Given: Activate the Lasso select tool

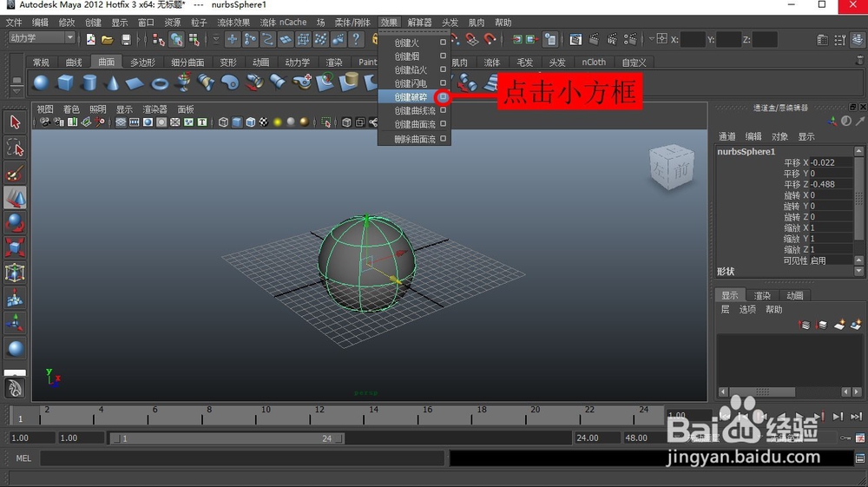Looking at the screenshot, I should point(15,148).
